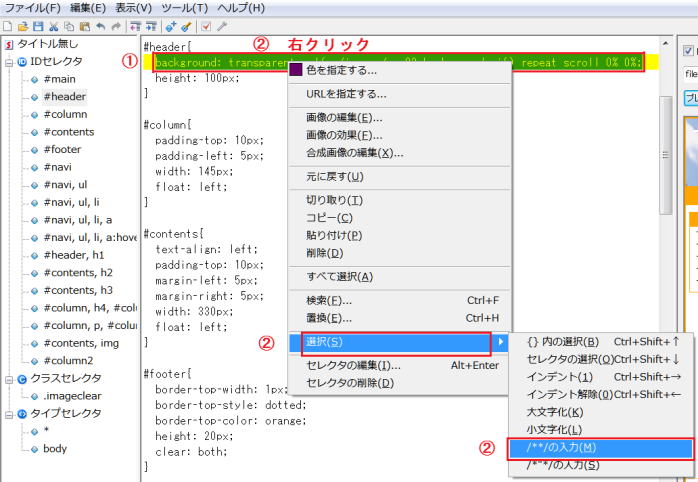698x482 pixels.
Task: Click the Cut scissors toolbar icon
Action: 52,26
